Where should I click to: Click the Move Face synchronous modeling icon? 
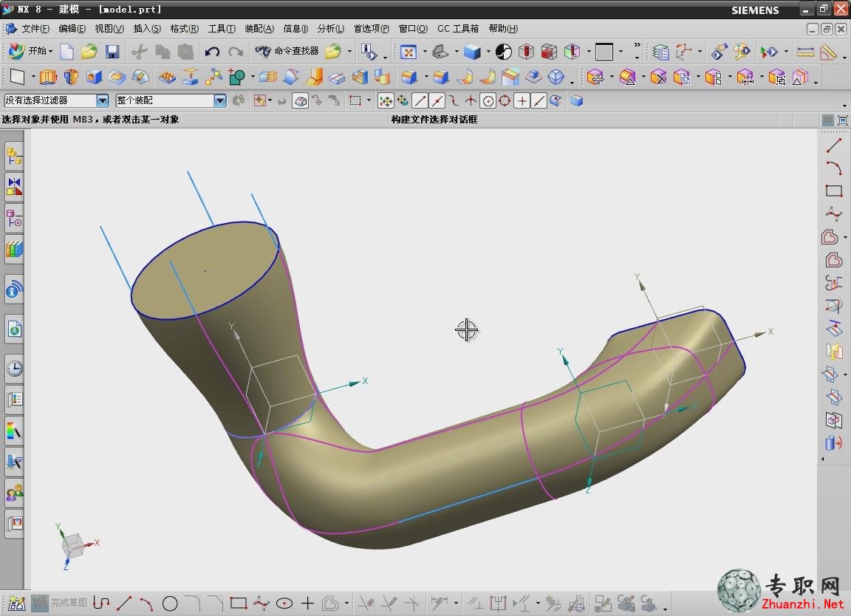pos(595,77)
